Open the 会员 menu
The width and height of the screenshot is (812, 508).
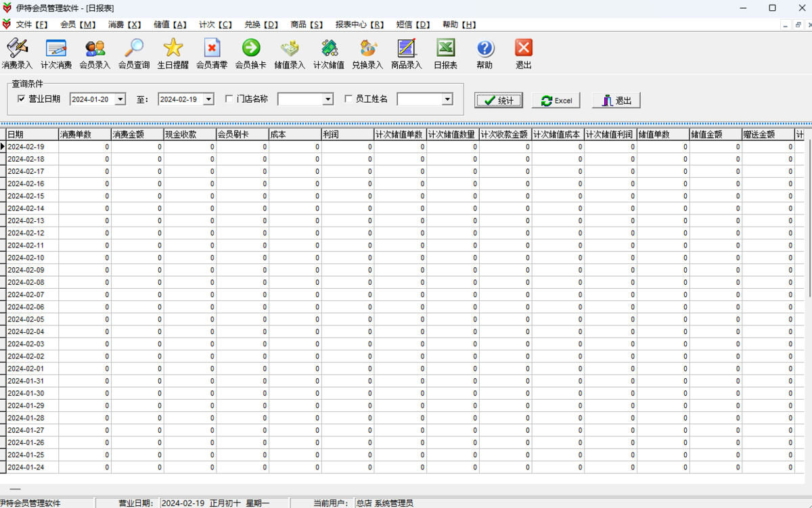point(78,24)
